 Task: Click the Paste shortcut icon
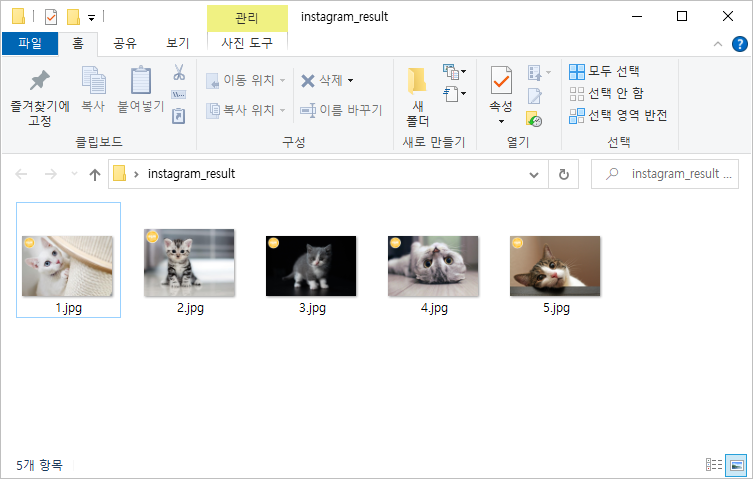coord(179,116)
